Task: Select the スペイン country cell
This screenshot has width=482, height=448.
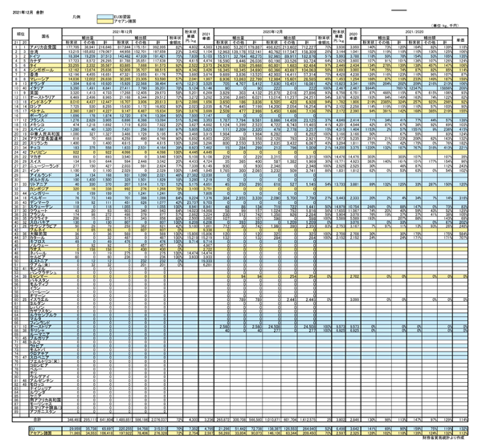Action: (x=46, y=130)
